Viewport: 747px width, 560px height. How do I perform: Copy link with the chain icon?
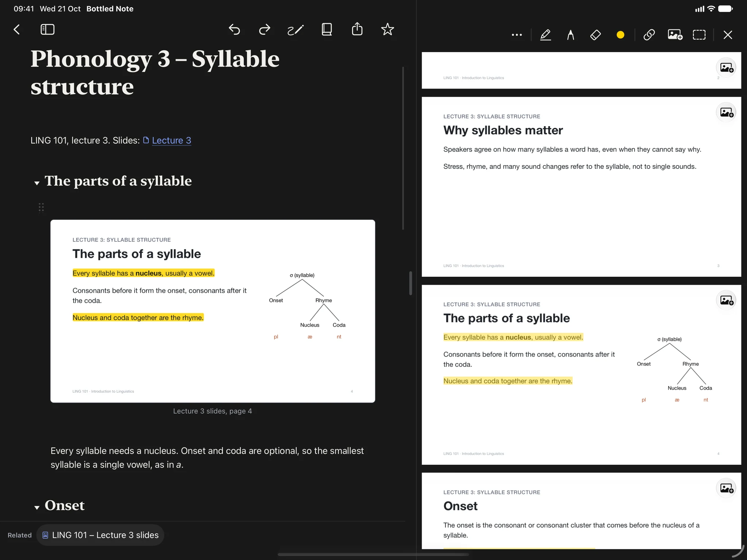[649, 35]
